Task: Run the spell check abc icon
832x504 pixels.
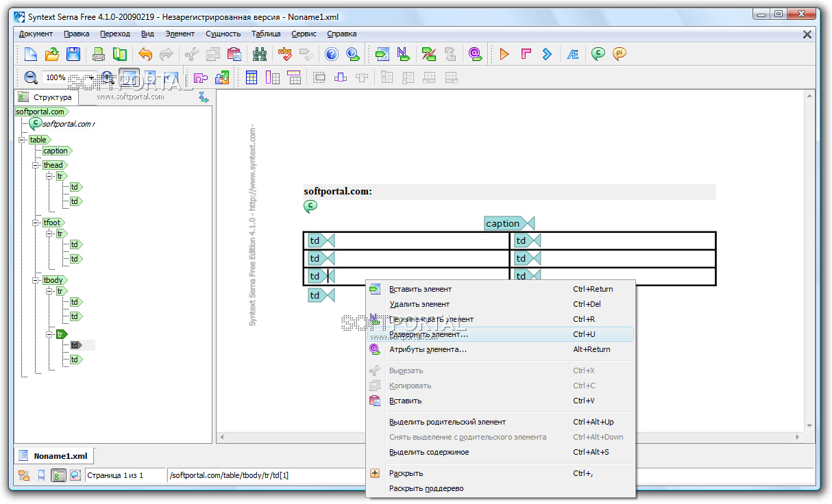Action: pyautogui.click(x=284, y=54)
